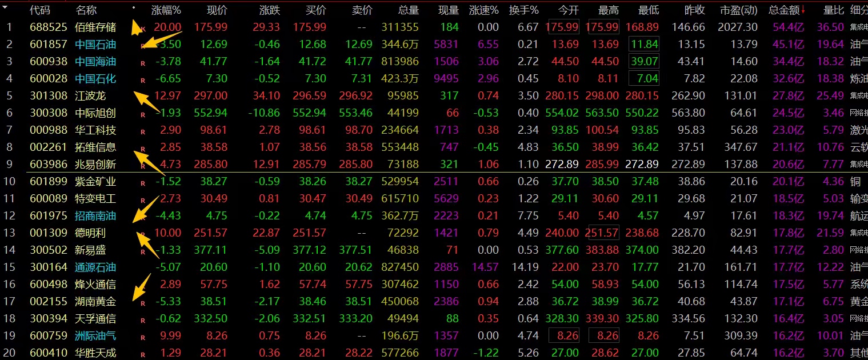Screen dimensions: 868x360
Task: Sort by the 名称 column header
Action: coord(86,10)
